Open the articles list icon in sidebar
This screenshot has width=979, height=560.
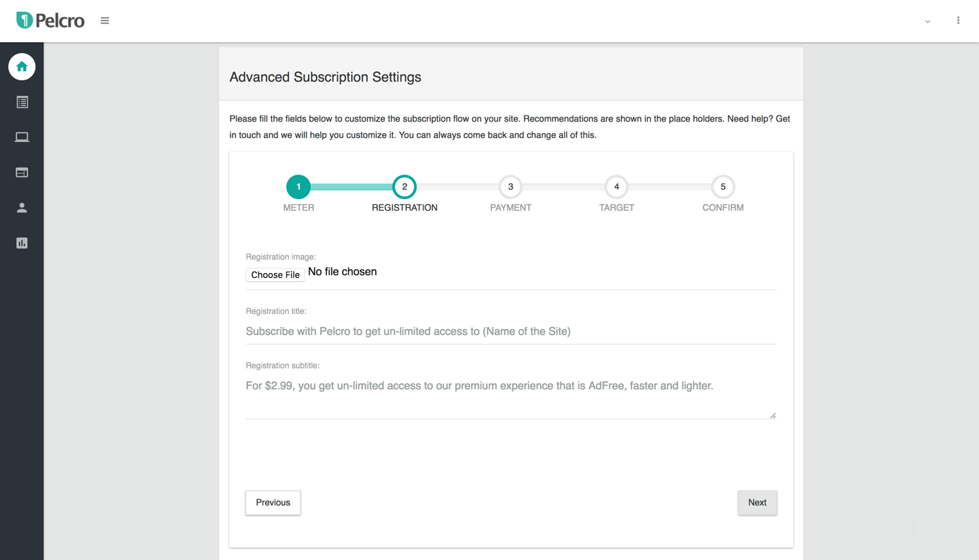(x=22, y=102)
